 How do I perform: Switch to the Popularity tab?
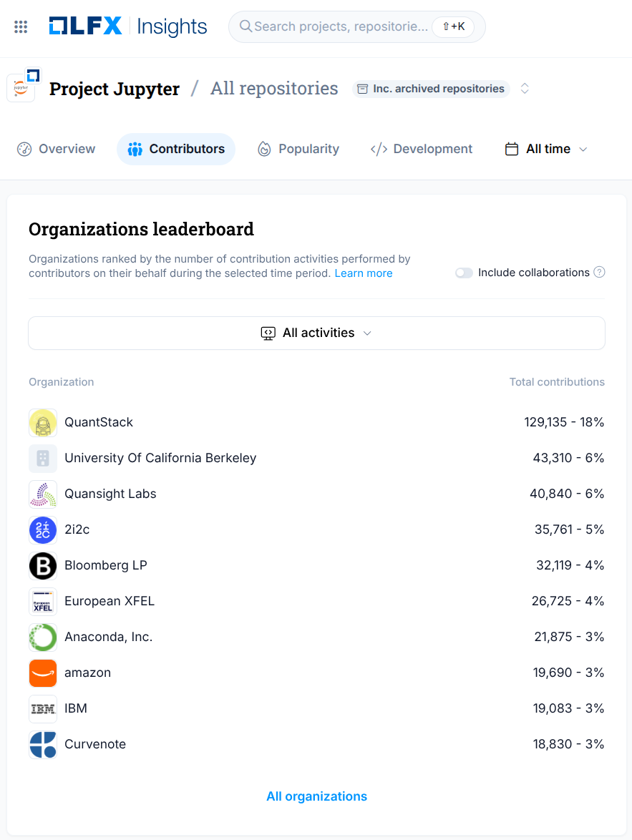click(x=298, y=149)
